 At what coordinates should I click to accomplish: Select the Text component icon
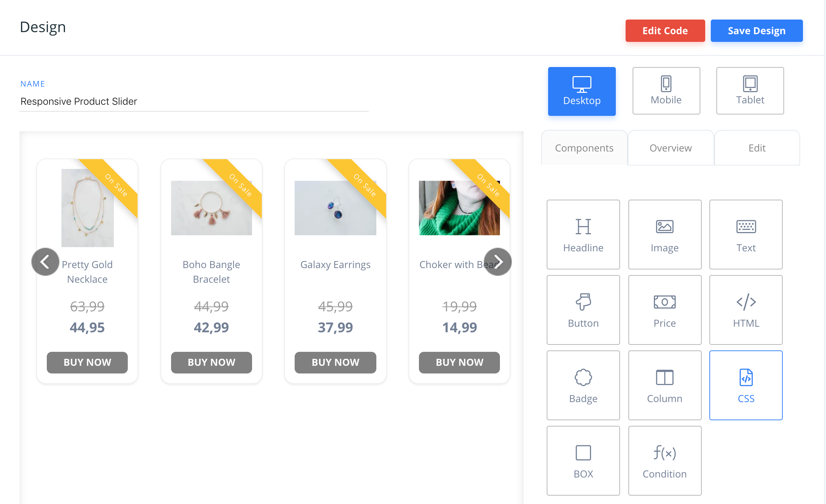pos(746,235)
